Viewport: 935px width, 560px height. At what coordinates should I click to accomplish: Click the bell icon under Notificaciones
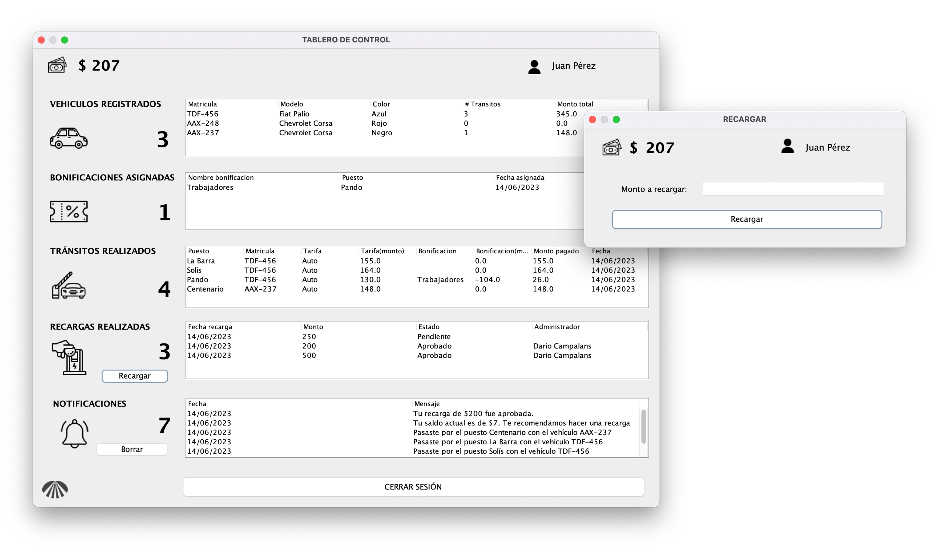pos(74,433)
